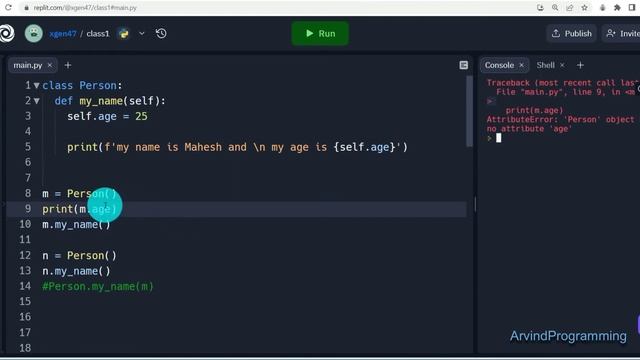Click the Invite button
The image size is (640, 360).
coord(622,33)
